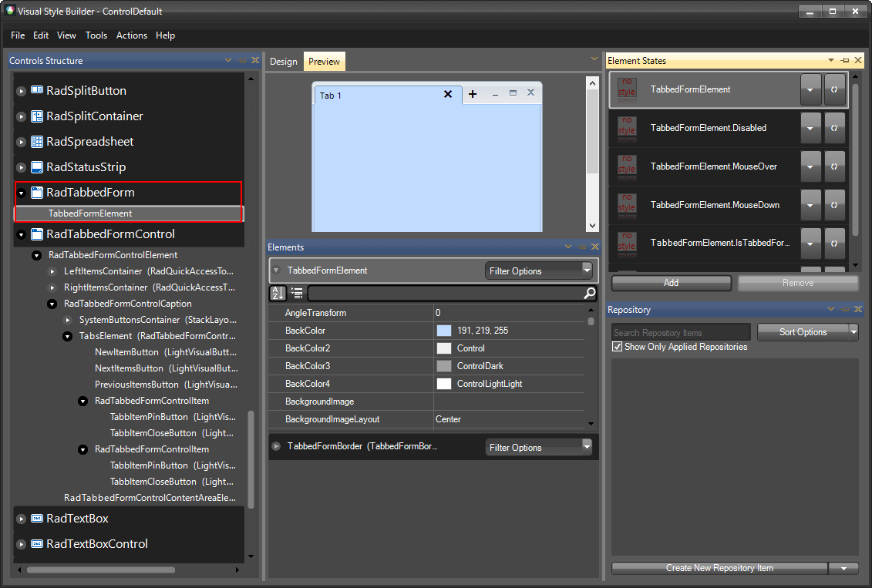The image size is (872, 588).
Task: Select RadTabbedFormControlContentAreaElement tree row
Action: pos(150,498)
